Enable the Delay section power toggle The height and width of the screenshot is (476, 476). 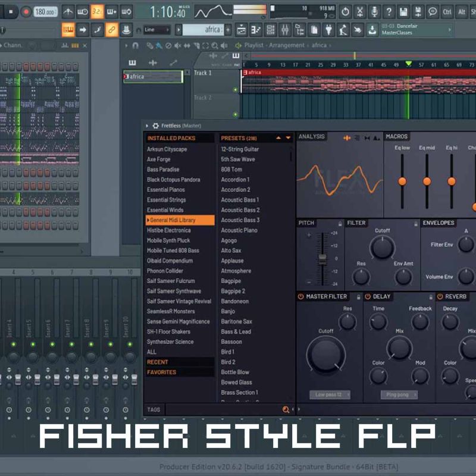tap(367, 295)
